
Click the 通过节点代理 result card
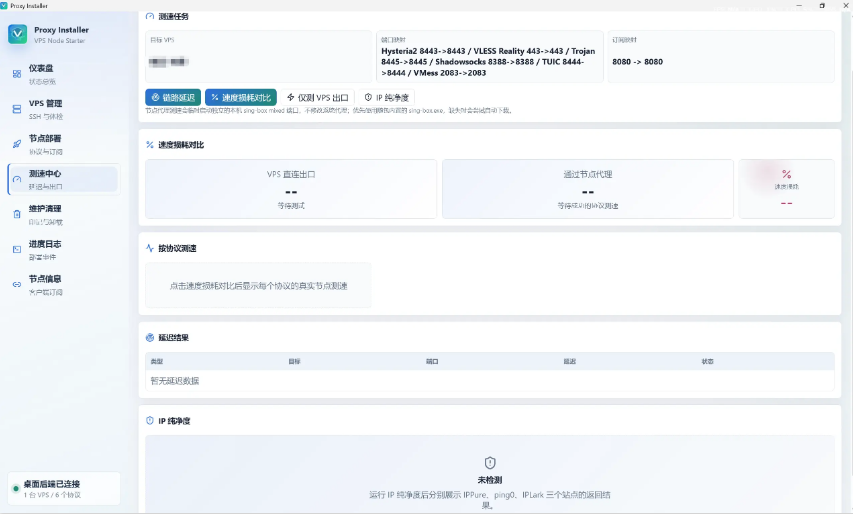click(x=588, y=189)
